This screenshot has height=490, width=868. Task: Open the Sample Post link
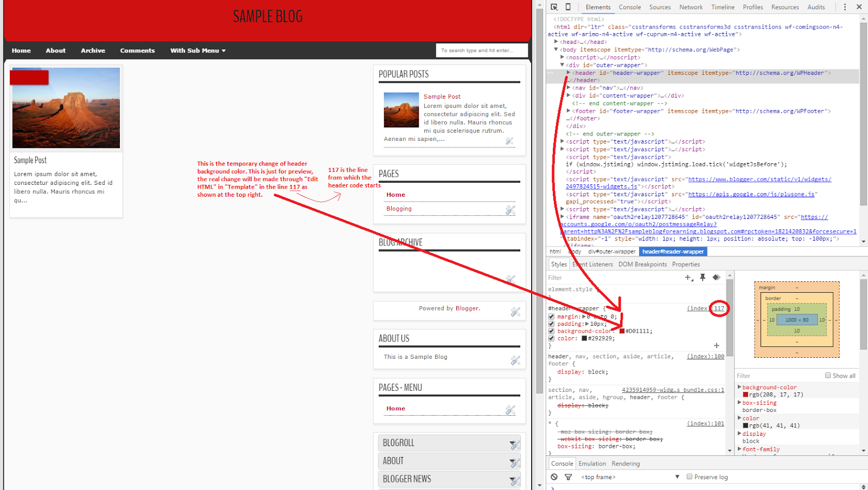(x=443, y=96)
